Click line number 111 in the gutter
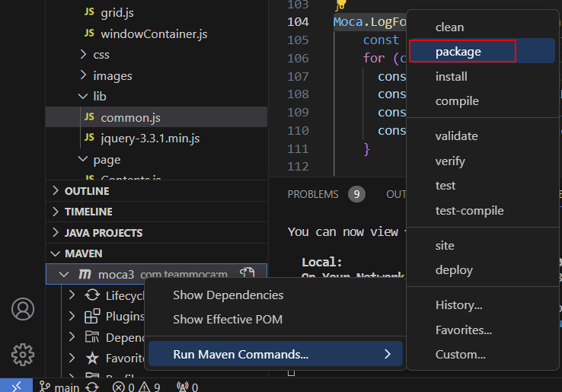562x392 pixels. (x=298, y=148)
